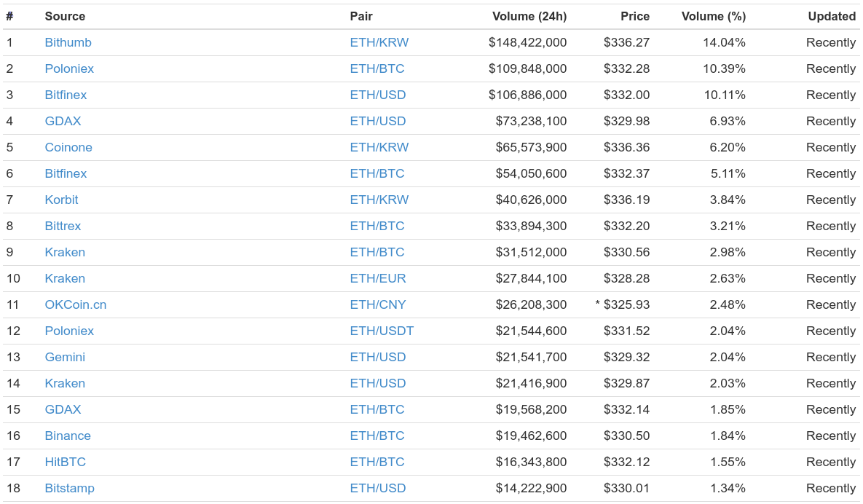Sort by Volume (24h) column header

(x=529, y=17)
